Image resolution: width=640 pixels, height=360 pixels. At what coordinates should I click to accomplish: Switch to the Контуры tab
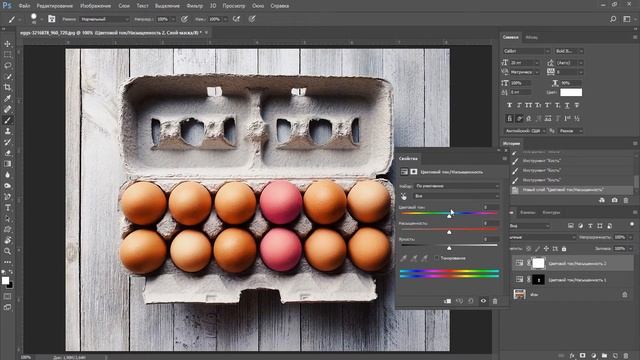[x=551, y=212]
